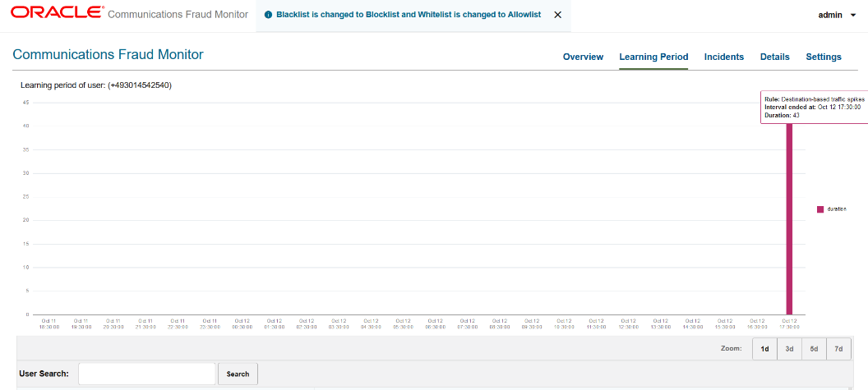Click the magenta bar at Oct 12 17:30

tap(789, 220)
